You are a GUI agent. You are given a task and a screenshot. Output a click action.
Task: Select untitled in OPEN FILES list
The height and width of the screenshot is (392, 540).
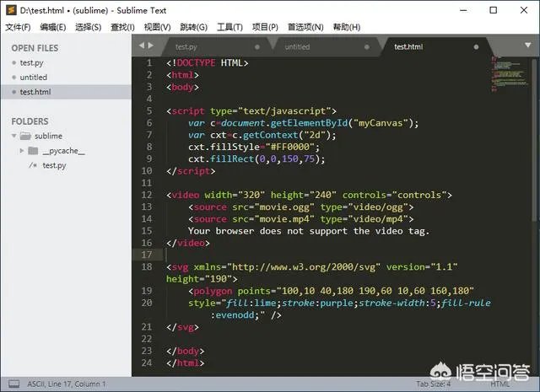pyautogui.click(x=34, y=78)
